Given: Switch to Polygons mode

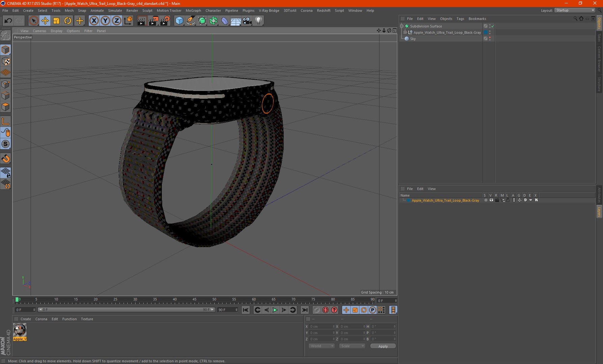Looking at the screenshot, I should [6, 107].
